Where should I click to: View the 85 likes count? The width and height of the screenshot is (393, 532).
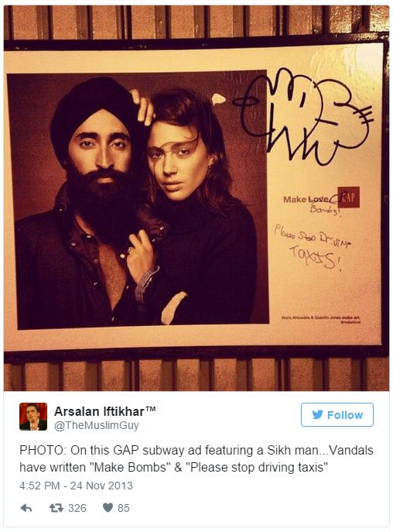click(x=124, y=508)
